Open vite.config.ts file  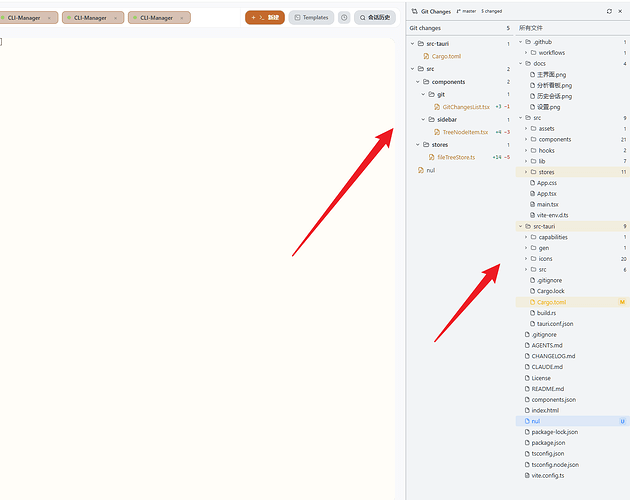pyautogui.click(x=548, y=475)
